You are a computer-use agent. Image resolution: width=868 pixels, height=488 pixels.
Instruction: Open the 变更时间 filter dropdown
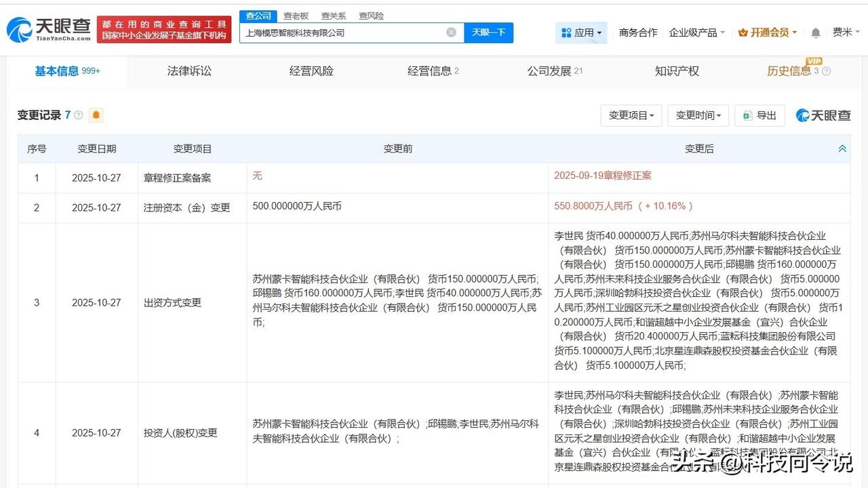698,115
